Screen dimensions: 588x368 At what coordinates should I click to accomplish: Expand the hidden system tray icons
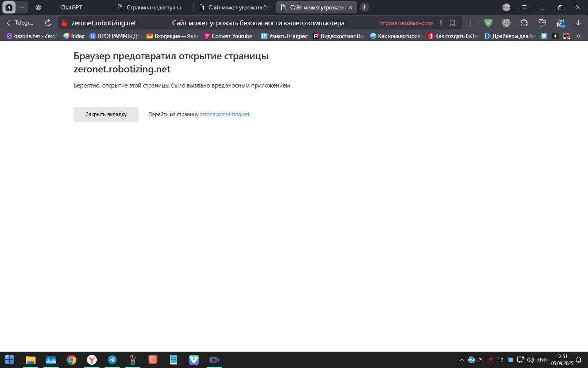click(x=462, y=360)
